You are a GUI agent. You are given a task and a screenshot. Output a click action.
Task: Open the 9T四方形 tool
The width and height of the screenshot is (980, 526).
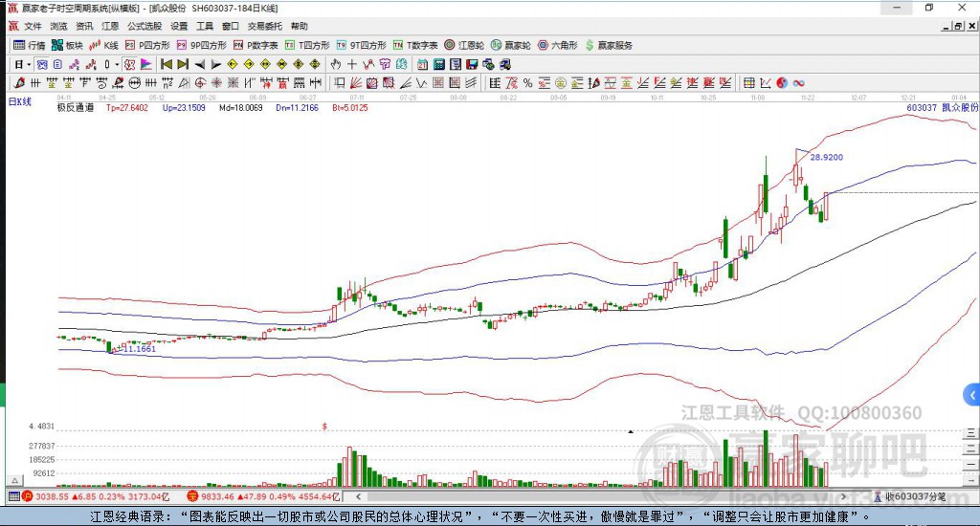click(x=361, y=45)
